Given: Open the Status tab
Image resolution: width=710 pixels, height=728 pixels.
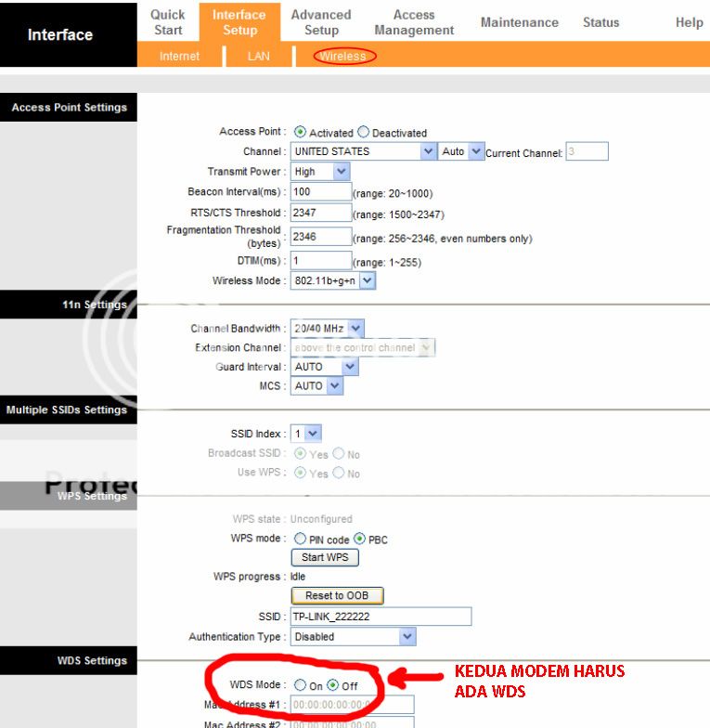Looking at the screenshot, I should [600, 22].
